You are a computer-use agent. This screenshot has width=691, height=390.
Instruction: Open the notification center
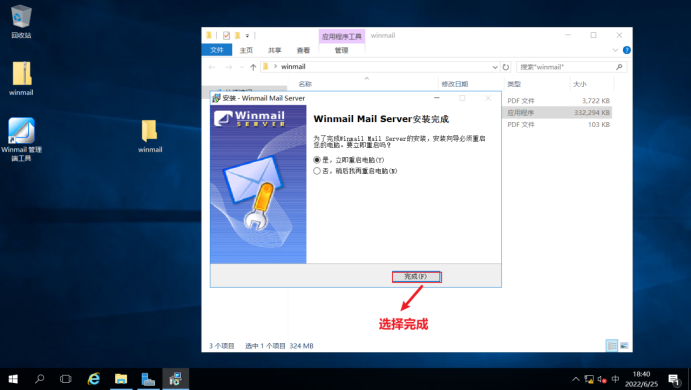(674, 379)
